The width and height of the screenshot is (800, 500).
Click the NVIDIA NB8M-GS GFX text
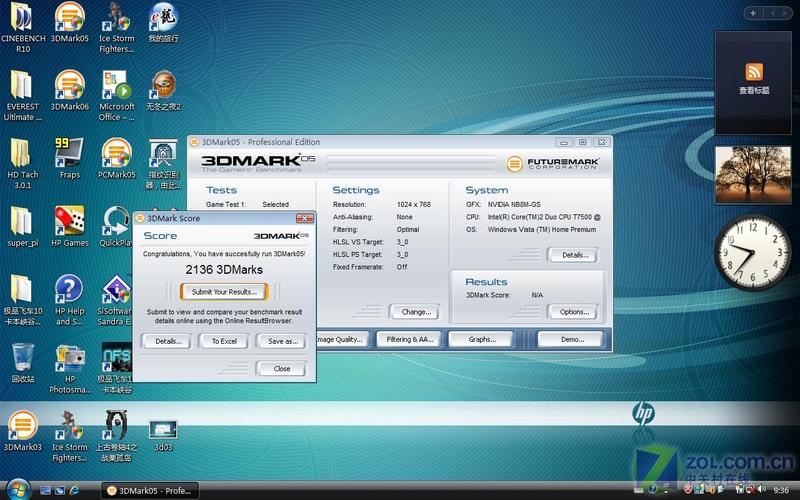(514, 204)
